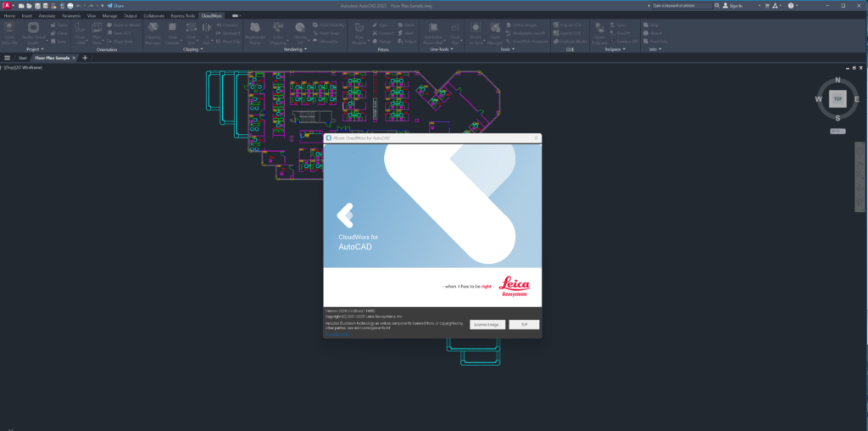The height and width of the screenshot is (431, 868).
Task: Close the Floor Plan Sample tab
Action: (75, 58)
